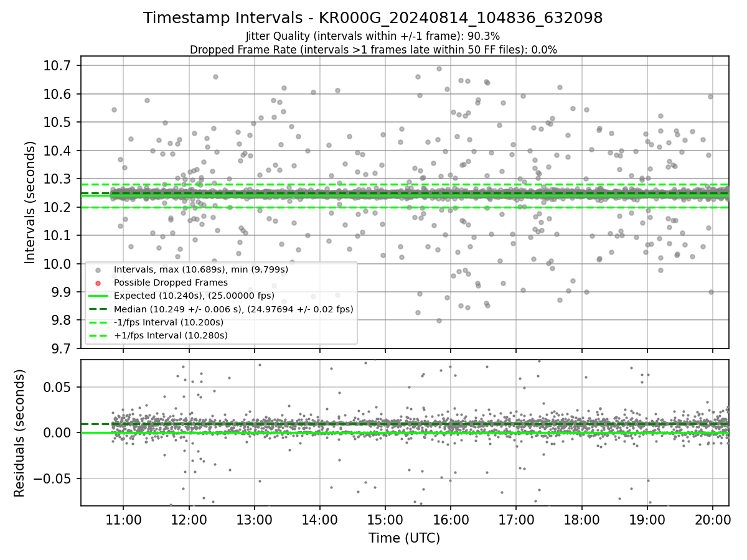The height and width of the screenshot is (560, 747).
Task: Click the dark green dashed sample beside 'Median'
Action: click(97, 309)
